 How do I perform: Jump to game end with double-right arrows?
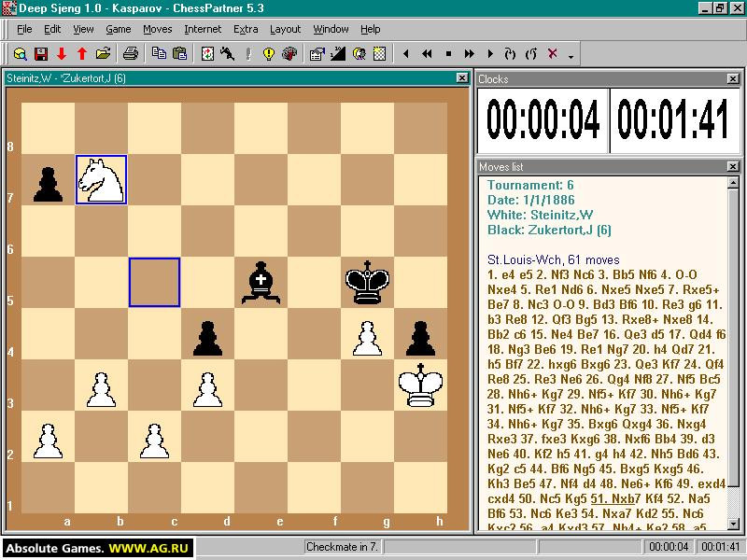[x=470, y=54]
